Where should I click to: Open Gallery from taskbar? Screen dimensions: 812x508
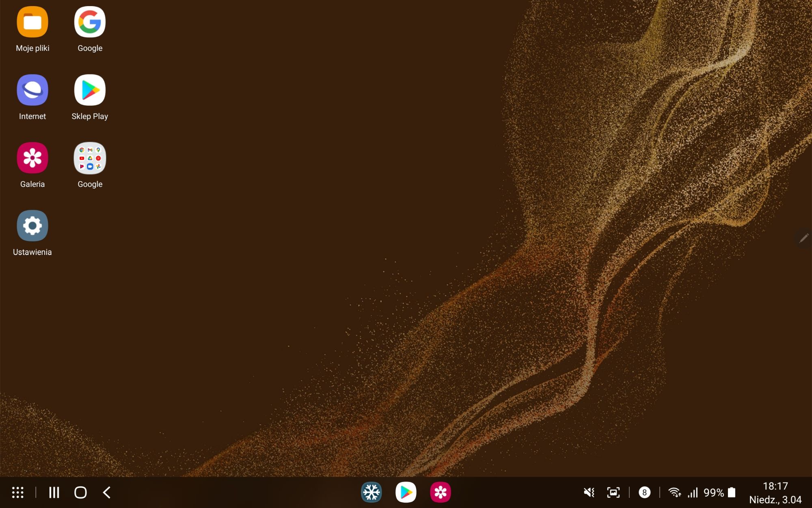(440, 493)
